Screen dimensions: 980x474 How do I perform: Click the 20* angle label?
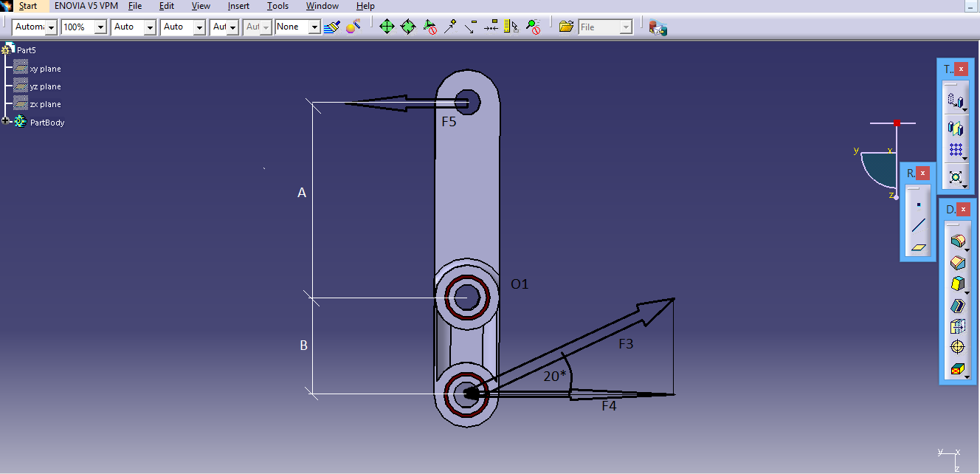[555, 376]
